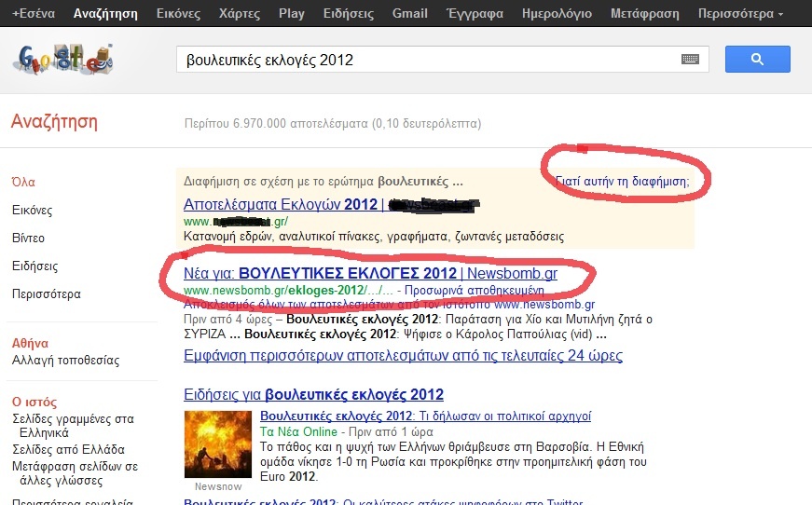Filter results by Ειδήσεις in sidebar
The image size is (812, 505).
34,266
